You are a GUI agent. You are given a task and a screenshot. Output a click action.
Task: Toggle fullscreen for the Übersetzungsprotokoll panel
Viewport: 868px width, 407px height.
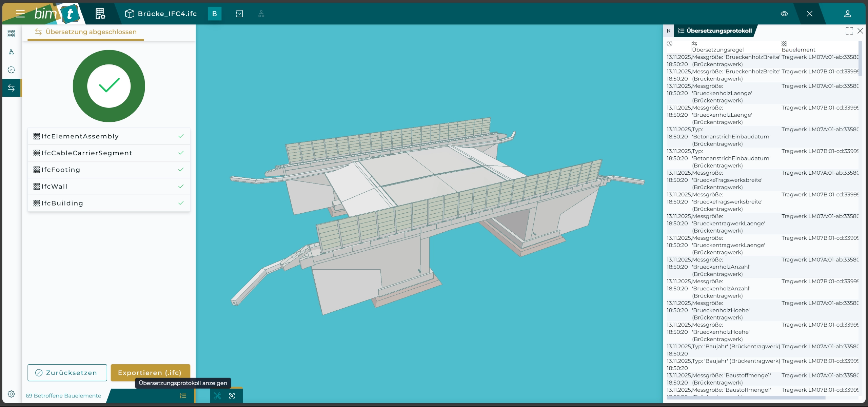click(849, 31)
